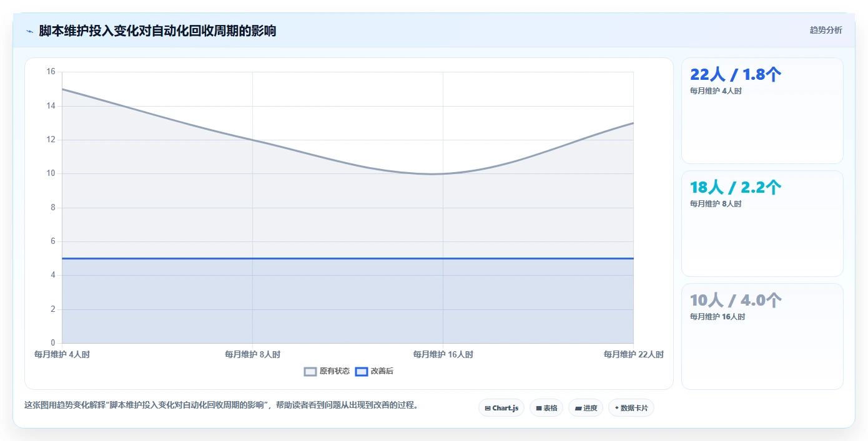The image size is (868, 441).
Task: Click 每月维护 16人时 caption in third card
Action: point(718,317)
